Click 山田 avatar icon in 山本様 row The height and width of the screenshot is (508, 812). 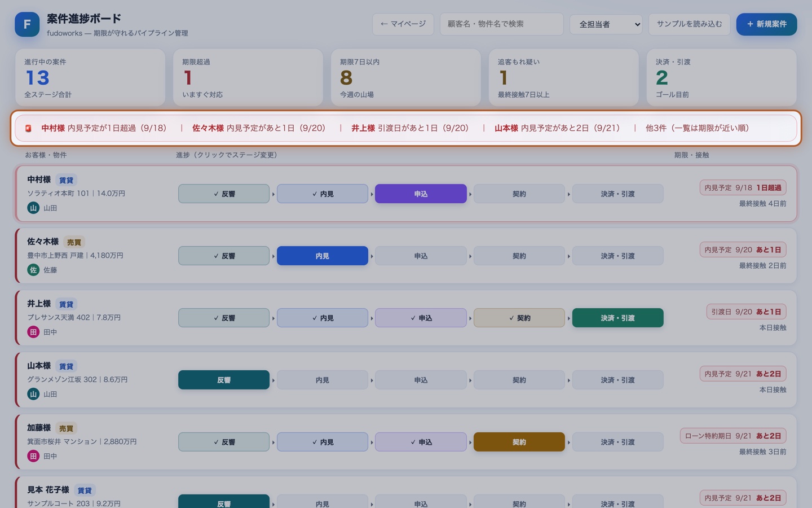33,394
